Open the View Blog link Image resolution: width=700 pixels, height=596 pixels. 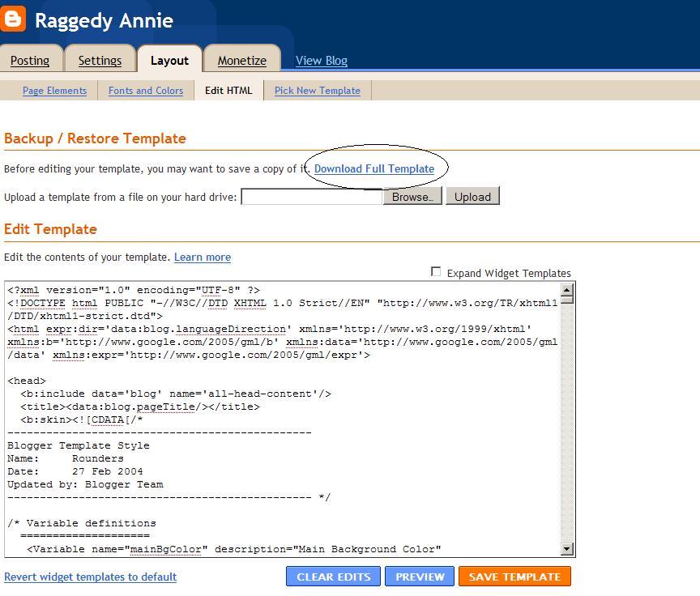click(322, 60)
